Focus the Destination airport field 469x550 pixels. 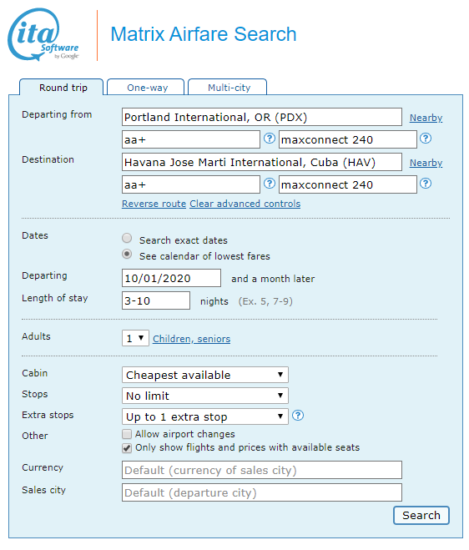[x=262, y=162]
